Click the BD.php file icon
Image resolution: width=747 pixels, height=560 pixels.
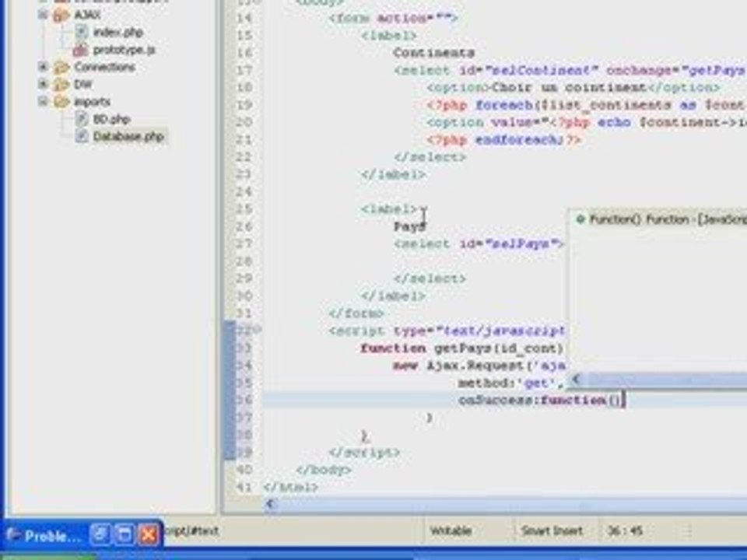click(x=82, y=118)
